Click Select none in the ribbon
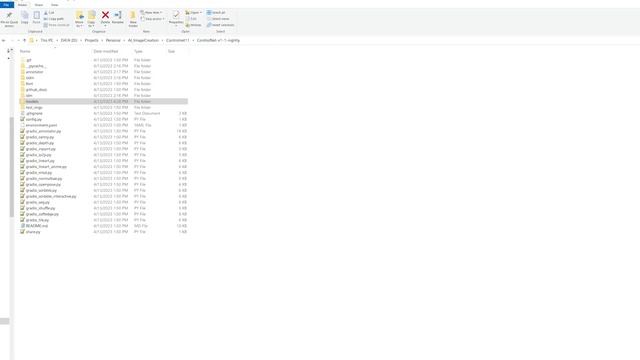640x360 pixels. pyautogui.click(x=218, y=19)
